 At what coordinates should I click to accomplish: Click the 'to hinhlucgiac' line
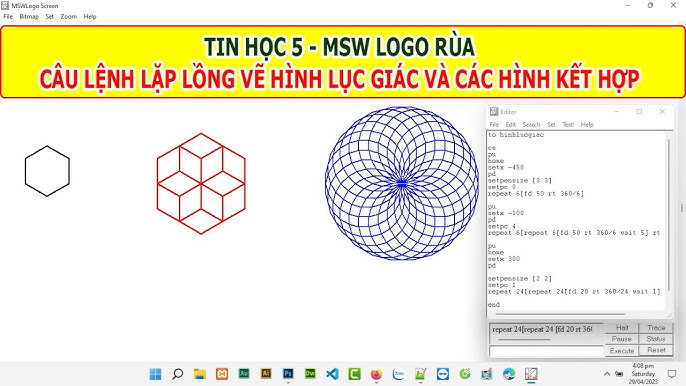[516, 135]
